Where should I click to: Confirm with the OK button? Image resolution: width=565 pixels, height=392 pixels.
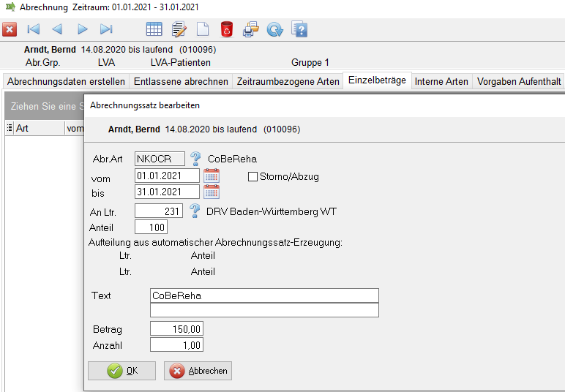click(121, 371)
